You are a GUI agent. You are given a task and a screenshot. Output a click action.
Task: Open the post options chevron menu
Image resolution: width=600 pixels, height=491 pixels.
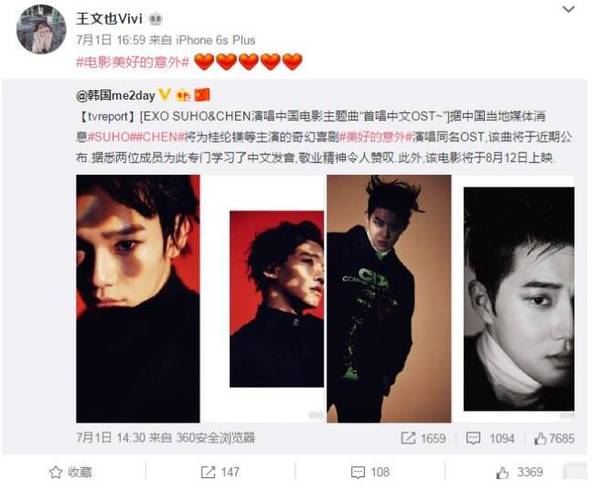(x=569, y=9)
